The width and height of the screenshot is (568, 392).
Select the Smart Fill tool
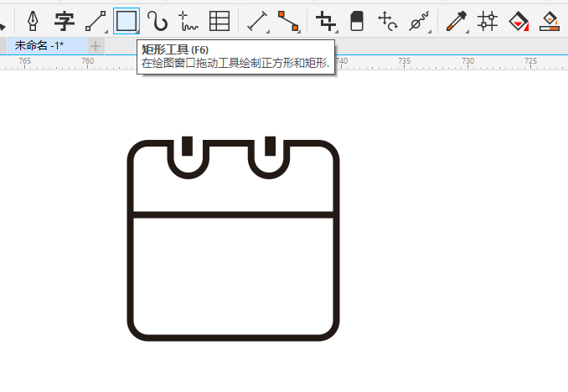(x=550, y=21)
